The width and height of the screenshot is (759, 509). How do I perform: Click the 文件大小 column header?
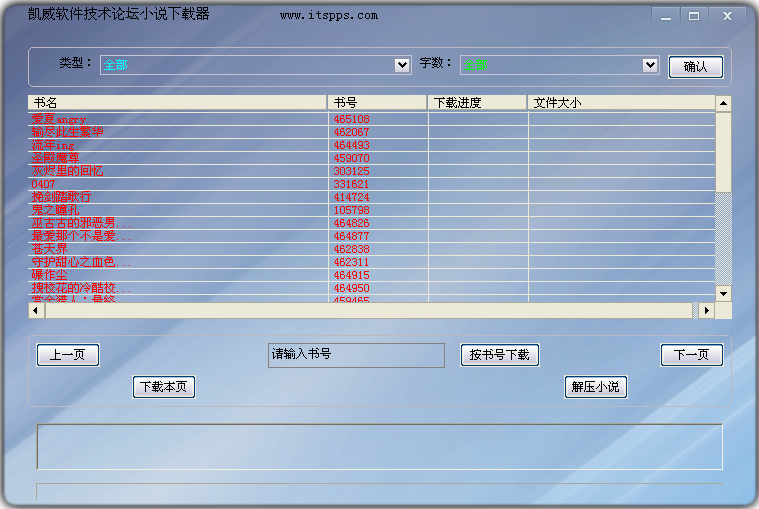[622, 103]
